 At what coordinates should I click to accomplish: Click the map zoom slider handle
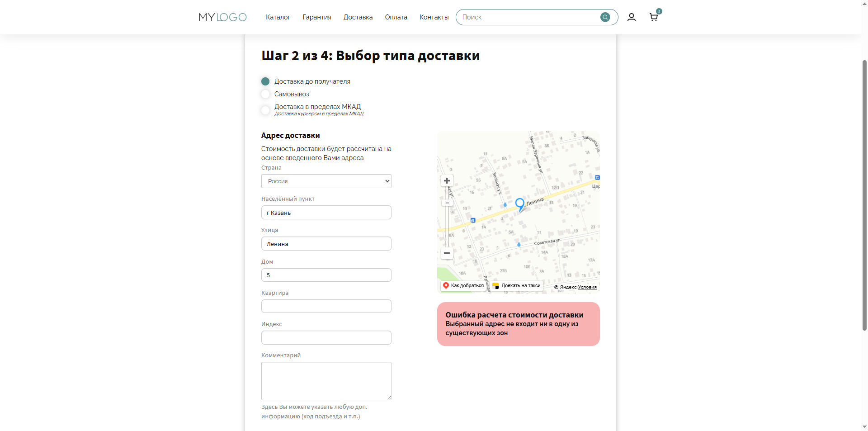click(447, 203)
